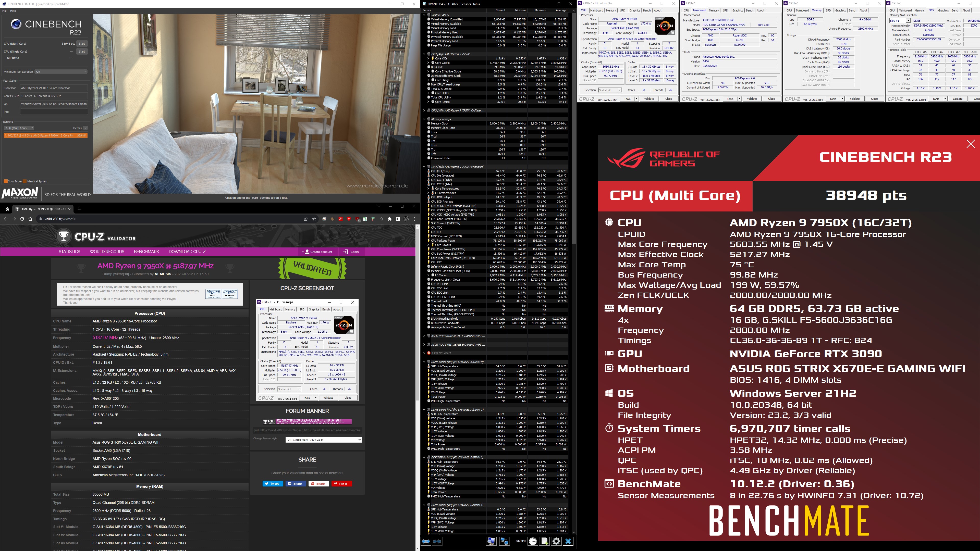Open Tools dropdown arrow in CPU-Z Memory window
The width and height of the screenshot is (980, 551).
pyautogui.click(x=842, y=99)
